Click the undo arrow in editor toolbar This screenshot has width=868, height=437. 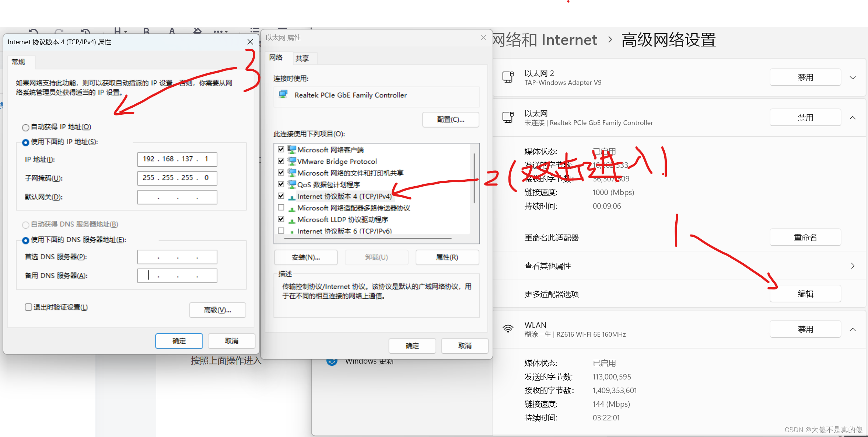coord(34,32)
